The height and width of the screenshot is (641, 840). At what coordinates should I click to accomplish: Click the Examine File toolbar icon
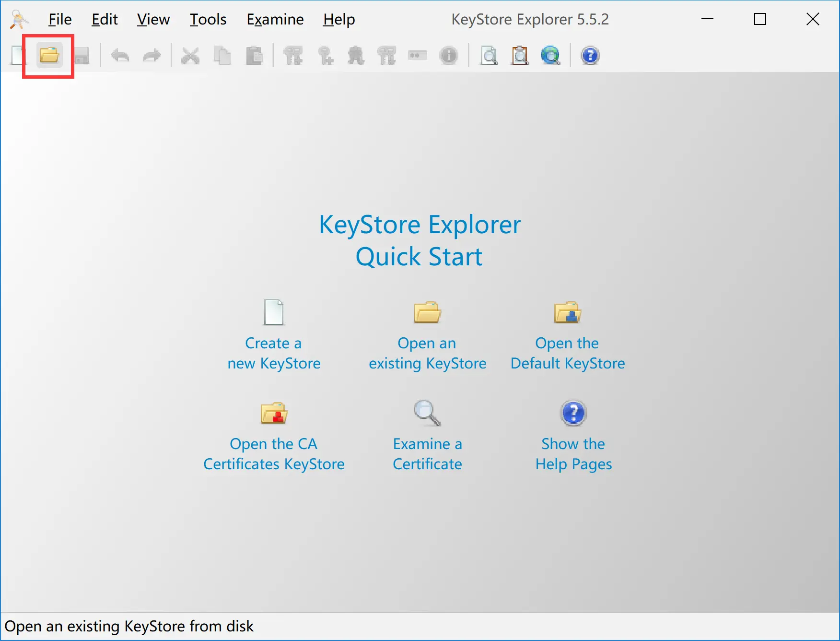(x=489, y=56)
